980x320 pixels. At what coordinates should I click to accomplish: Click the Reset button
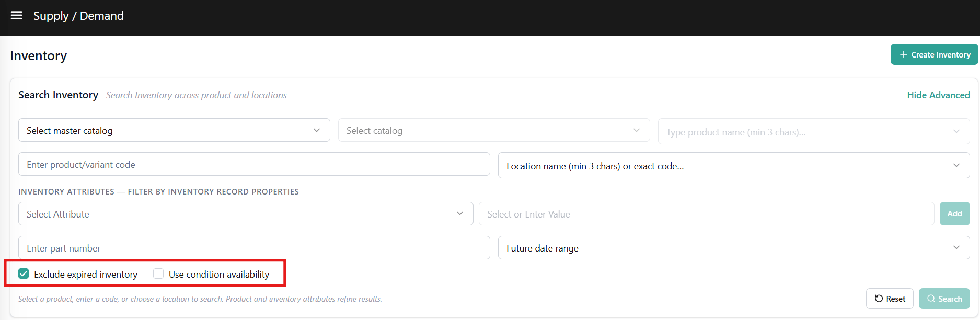pos(890,299)
